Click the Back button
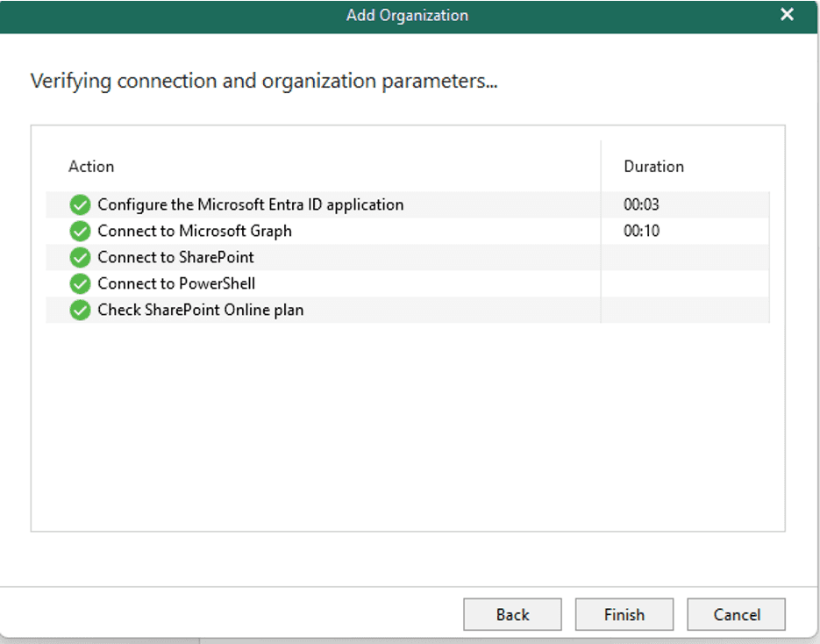The height and width of the screenshot is (644, 820). click(x=512, y=614)
